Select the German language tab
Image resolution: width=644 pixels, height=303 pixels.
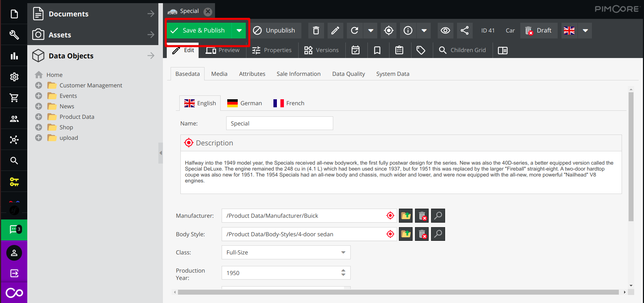point(244,103)
